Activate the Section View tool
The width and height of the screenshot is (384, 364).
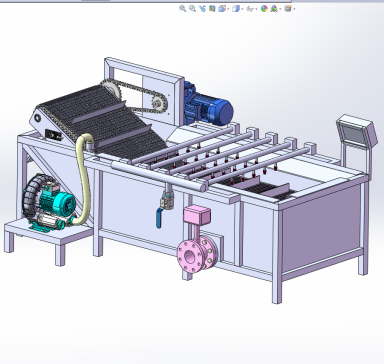tap(212, 9)
